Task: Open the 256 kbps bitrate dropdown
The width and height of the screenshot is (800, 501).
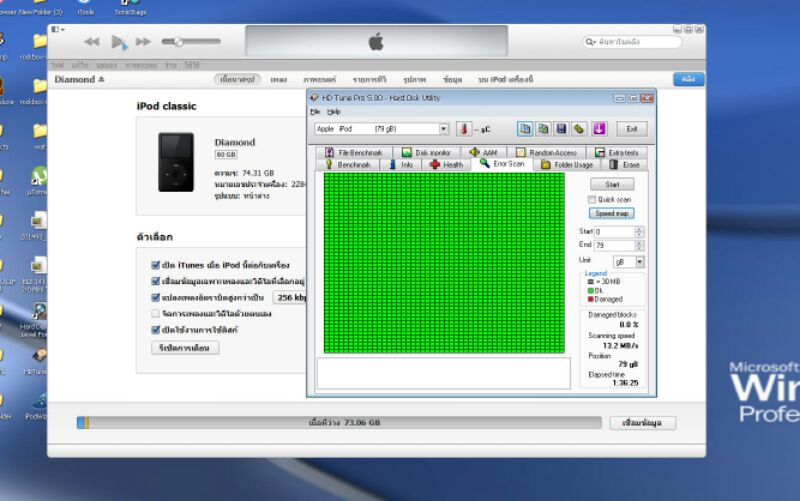Action: [x=291, y=297]
